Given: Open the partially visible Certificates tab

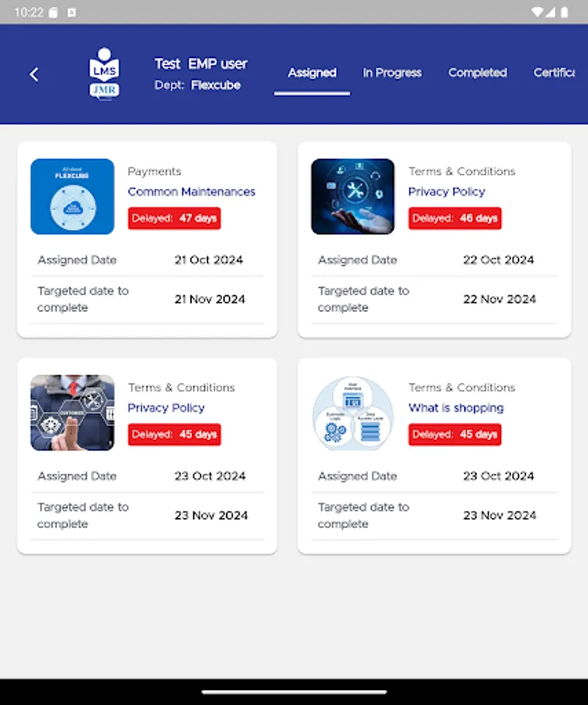Looking at the screenshot, I should pos(554,73).
